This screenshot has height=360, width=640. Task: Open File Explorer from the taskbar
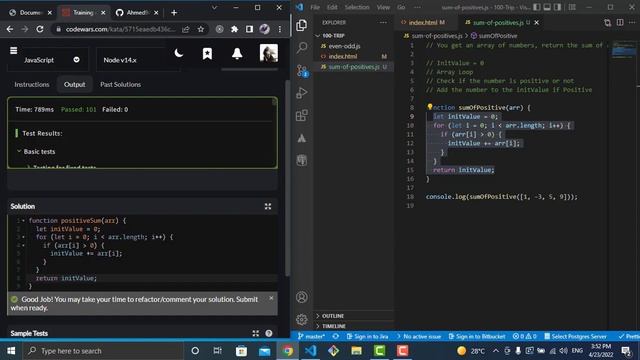click(356, 351)
